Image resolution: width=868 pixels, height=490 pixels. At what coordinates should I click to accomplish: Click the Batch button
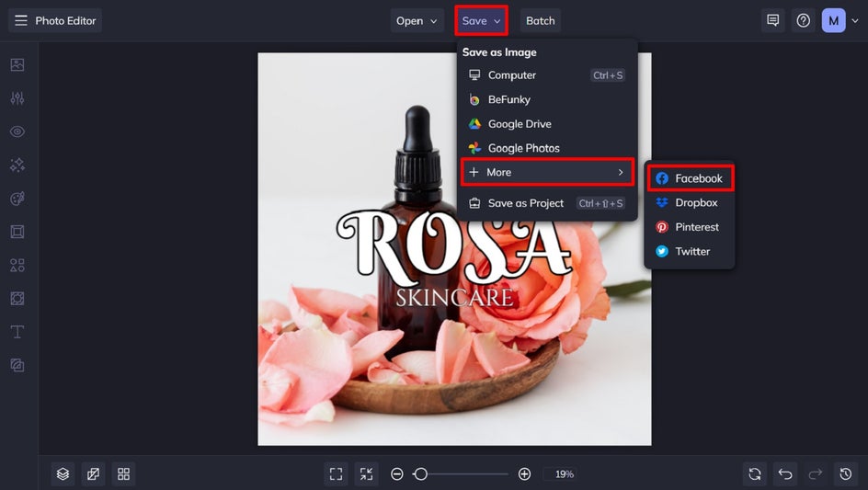coord(541,20)
